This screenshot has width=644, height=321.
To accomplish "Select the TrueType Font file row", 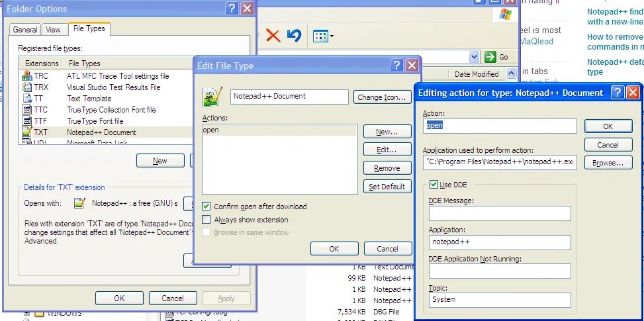I will point(106,120).
